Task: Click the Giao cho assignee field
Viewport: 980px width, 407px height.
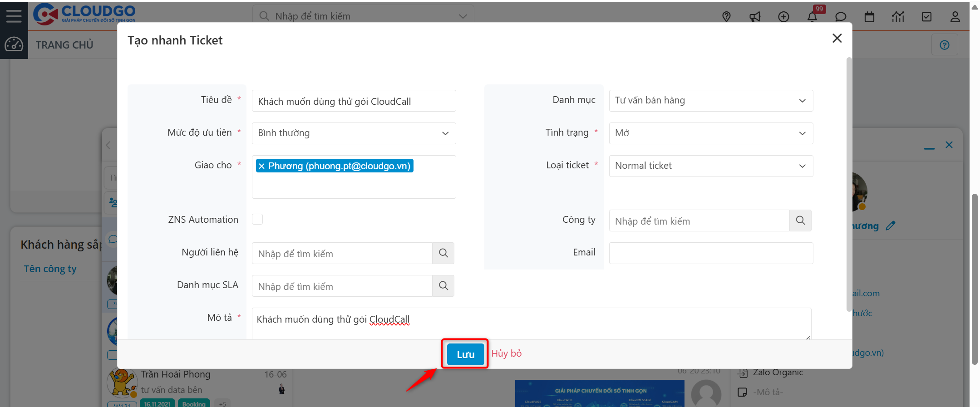Action: coord(354,177)
